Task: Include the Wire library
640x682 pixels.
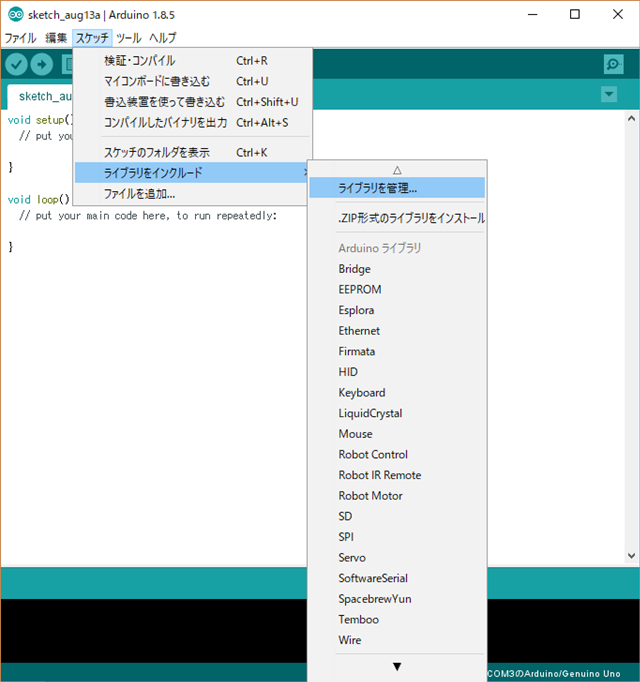Action: pyautogui.click(x=397, y=640)
